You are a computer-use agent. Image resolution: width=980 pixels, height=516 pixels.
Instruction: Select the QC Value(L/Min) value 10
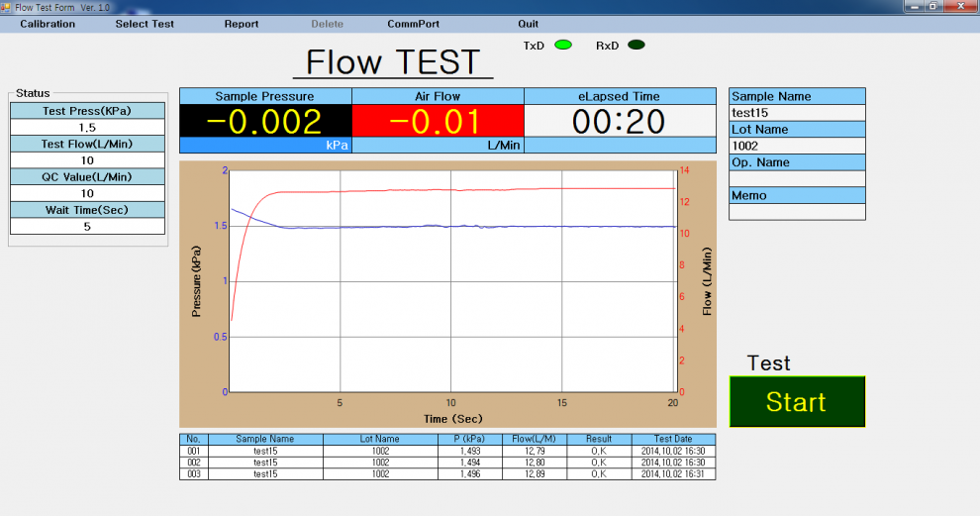coord(87,193)
